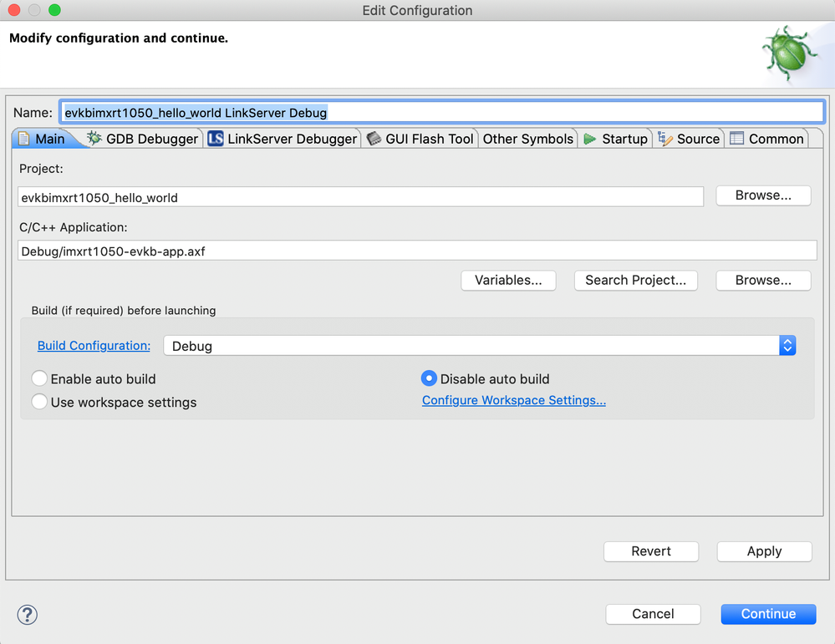Select Disable auto build option
This screenshot has height=644, width=835.
pyautogui.click(x=429, y=379)
